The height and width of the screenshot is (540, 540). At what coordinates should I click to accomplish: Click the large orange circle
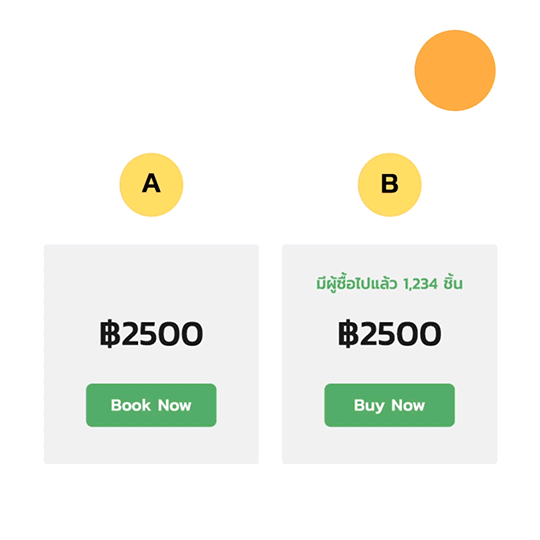pos(455,71)
